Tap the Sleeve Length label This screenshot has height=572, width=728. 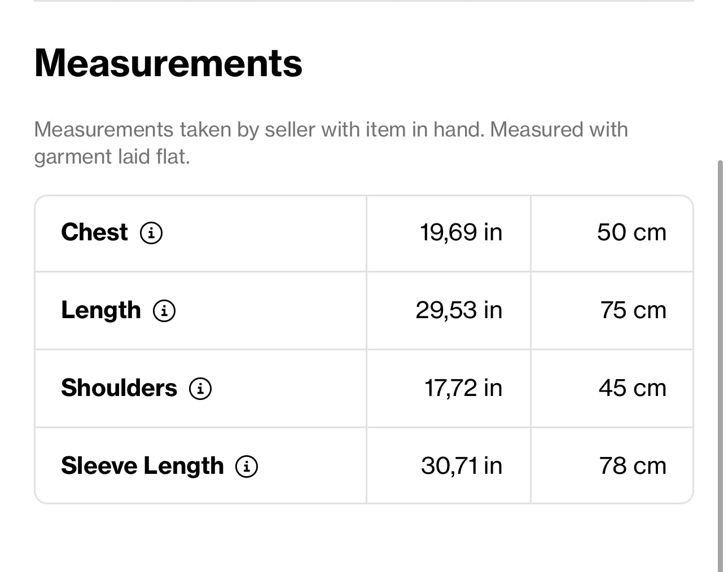(x=142, y=466)
